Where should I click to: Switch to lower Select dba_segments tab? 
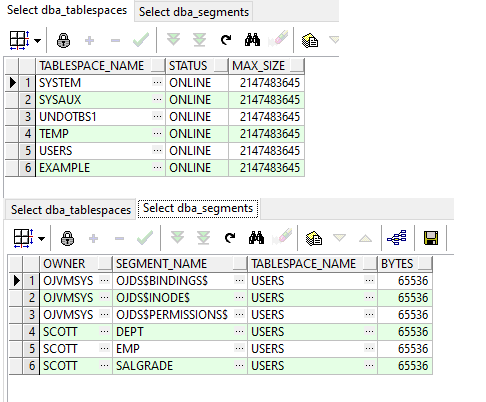[198, 208]
